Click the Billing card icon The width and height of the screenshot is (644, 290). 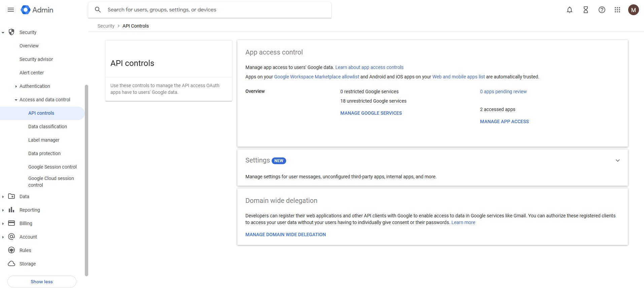pyautogui.click(x=11, y=223)
